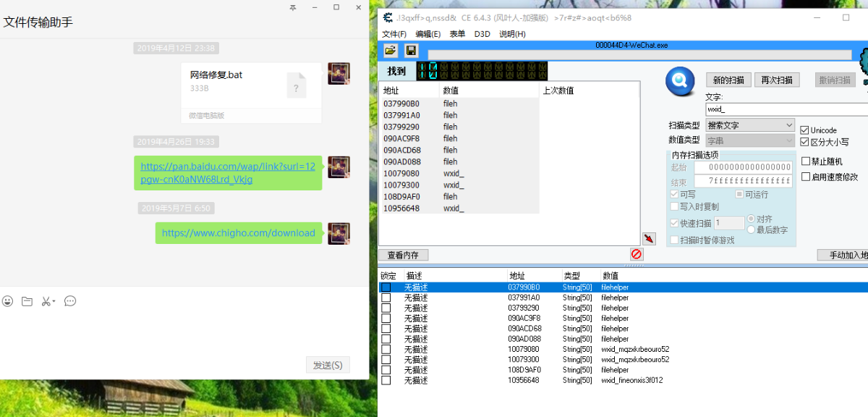Open send file folder icon in WeChat
Image resolution: width=868 pixels, height=417 pixels.
[x=27, y=301]
